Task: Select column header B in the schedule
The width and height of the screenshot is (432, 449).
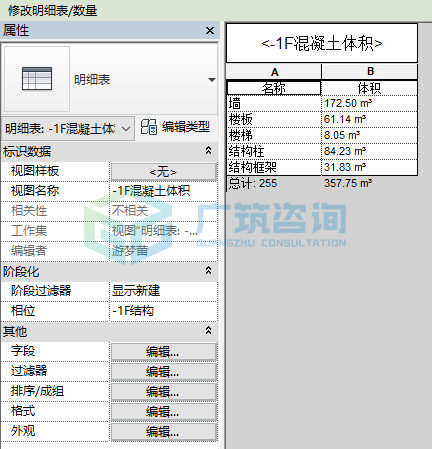Action: click(x=370, y=72)
